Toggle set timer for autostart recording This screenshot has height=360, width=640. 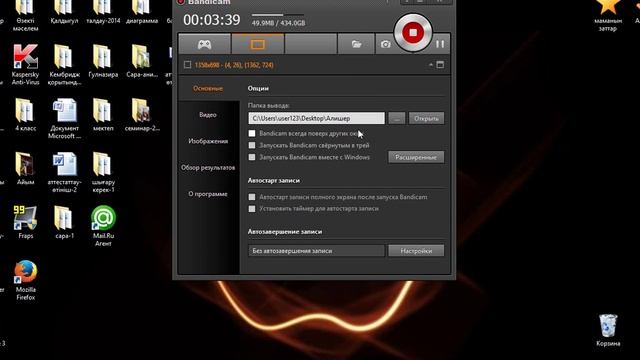point(252,209)
